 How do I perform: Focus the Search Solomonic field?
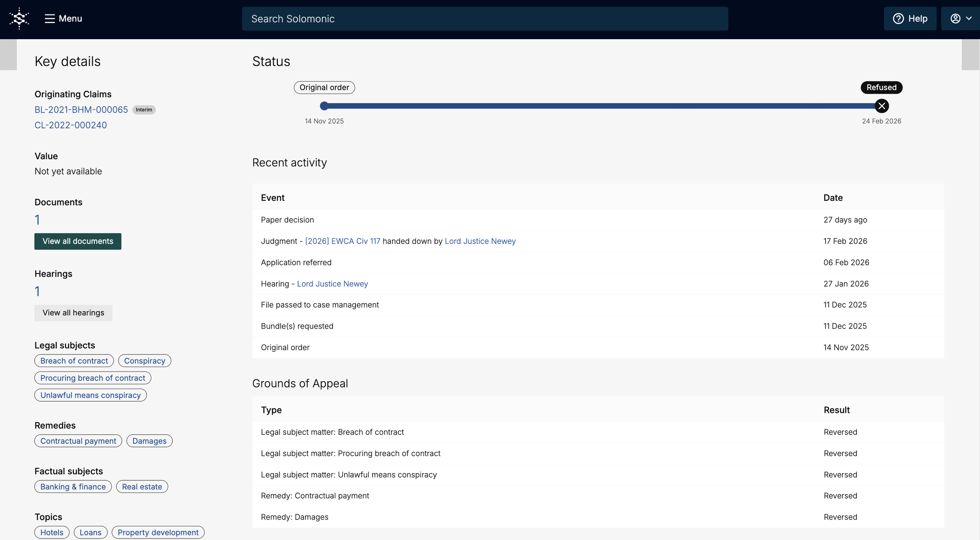pos(485,18)
